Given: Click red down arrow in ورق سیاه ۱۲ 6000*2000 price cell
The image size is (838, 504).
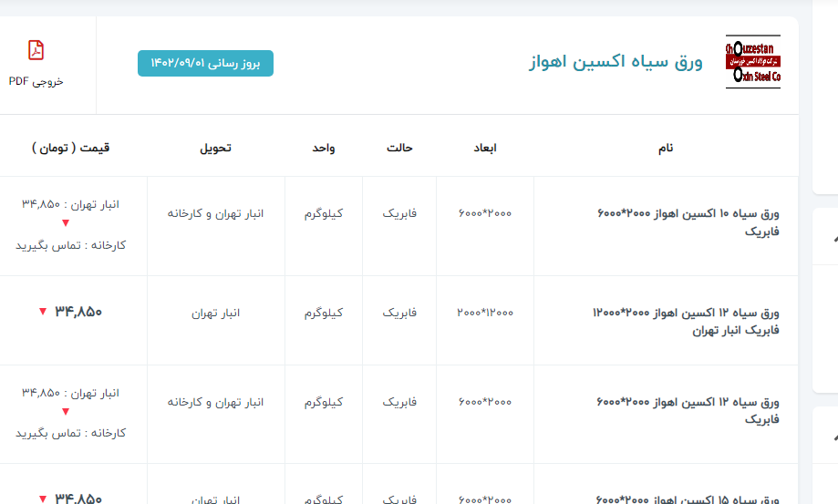Looking at the screenshot, I should [x=65, y=412].
